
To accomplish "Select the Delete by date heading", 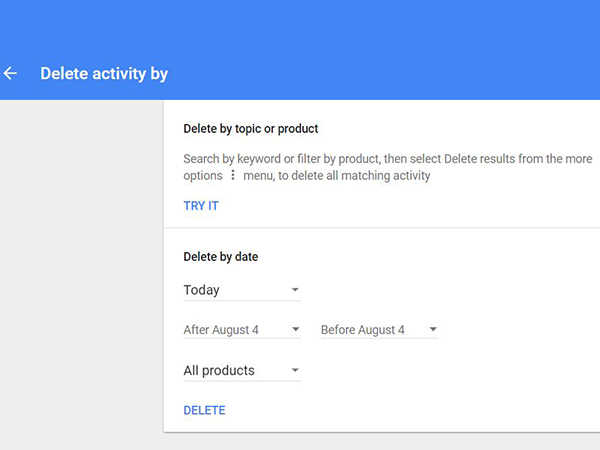I will (221, 257).
